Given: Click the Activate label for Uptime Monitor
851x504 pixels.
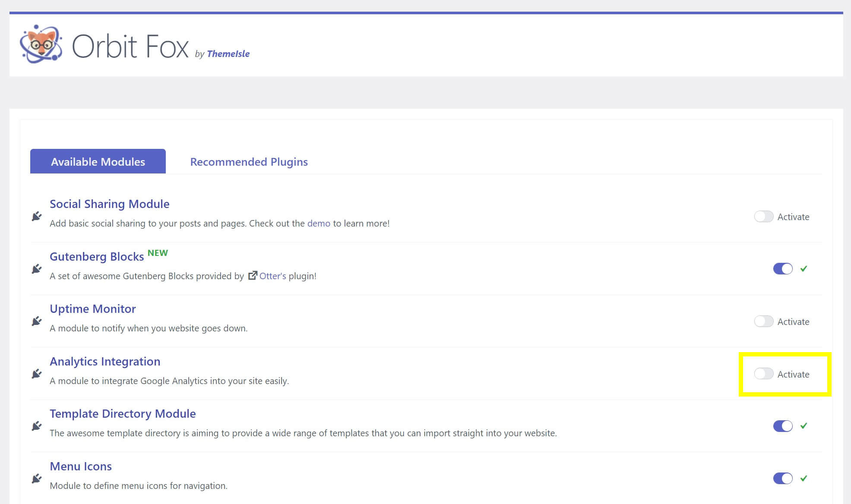Looking at the screenshot, I should tap(793, 321).
